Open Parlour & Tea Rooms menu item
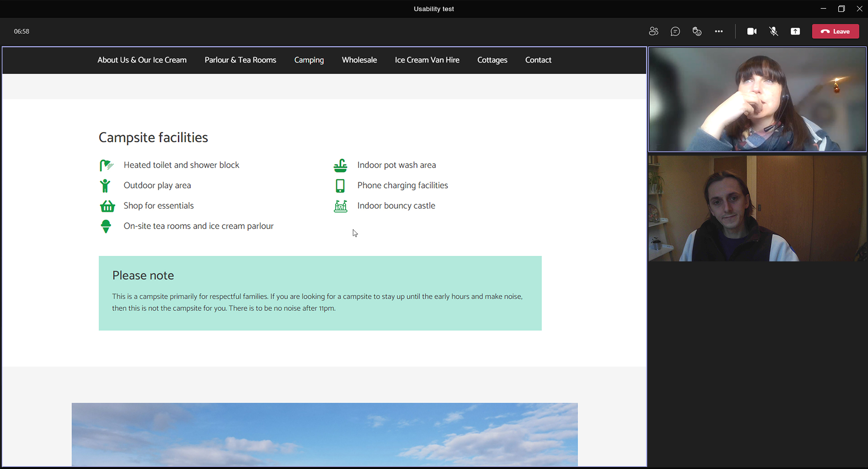This screenshot has width=868, height=469. 240,60
